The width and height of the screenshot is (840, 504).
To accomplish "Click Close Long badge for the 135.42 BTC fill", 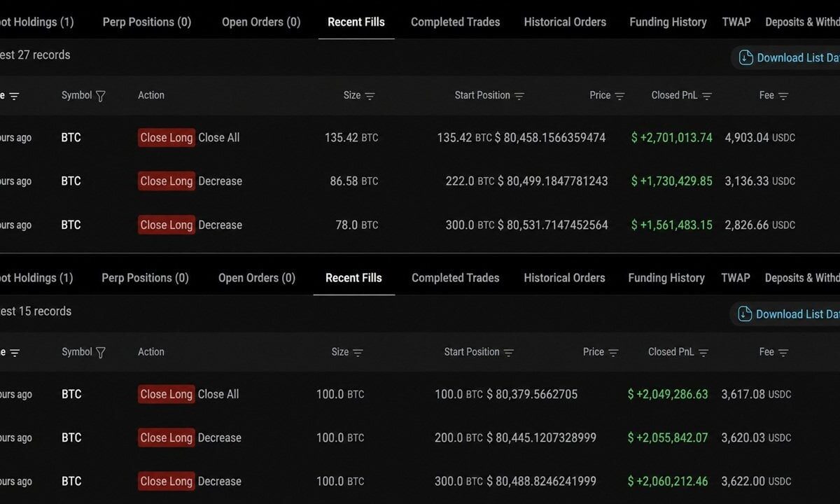I will (x=167, y=138).
